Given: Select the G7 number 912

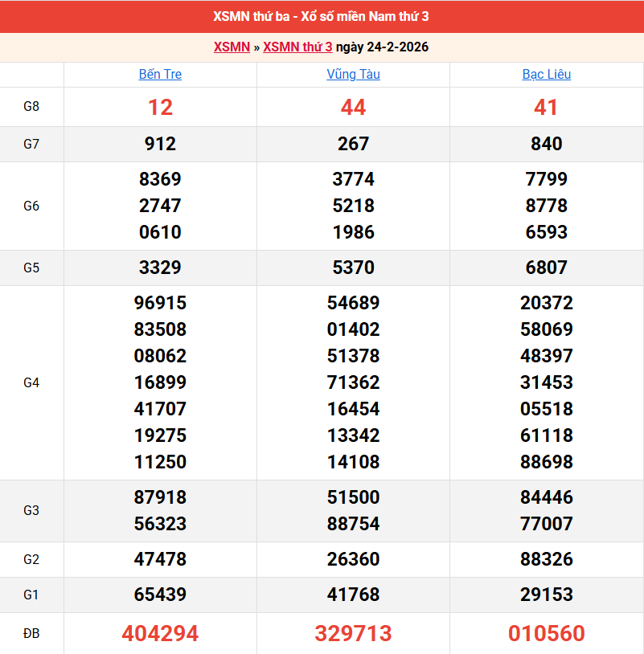Looking at the screenshot, I should click(160, 145).
